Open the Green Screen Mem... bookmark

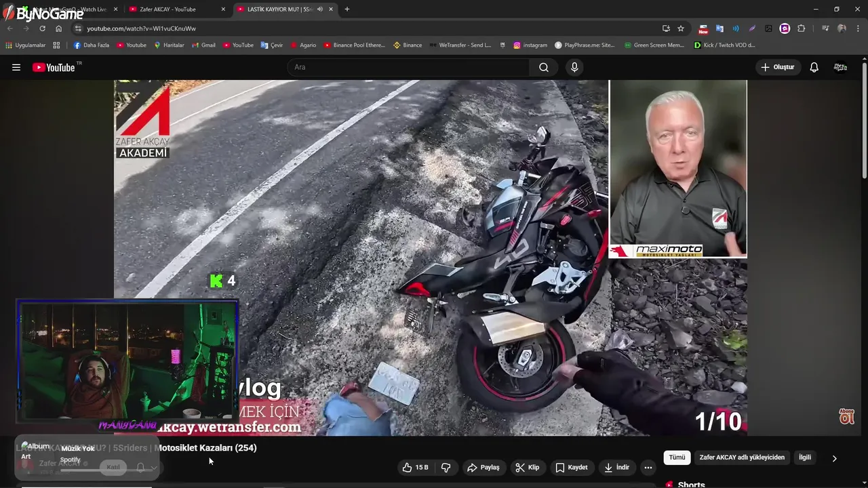coord(654,45)
